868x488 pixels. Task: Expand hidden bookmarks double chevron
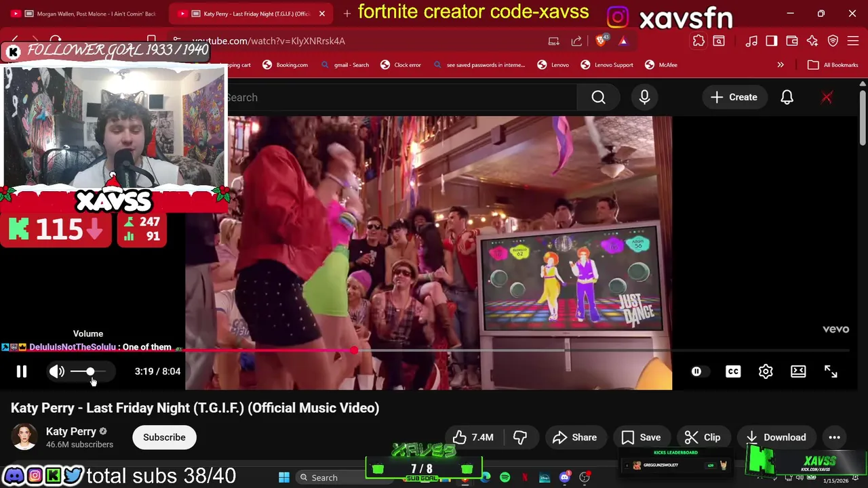click(x=781, y=65)
